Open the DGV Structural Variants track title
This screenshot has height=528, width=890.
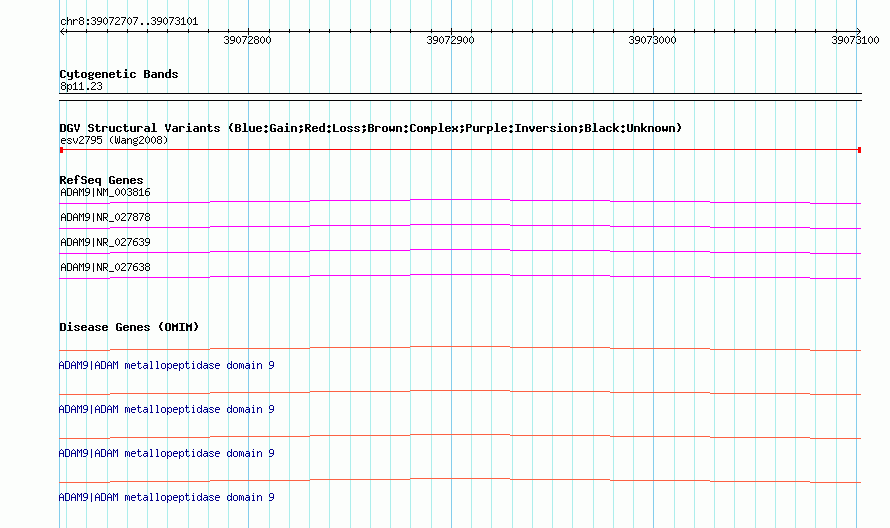(x=371, y=128)
